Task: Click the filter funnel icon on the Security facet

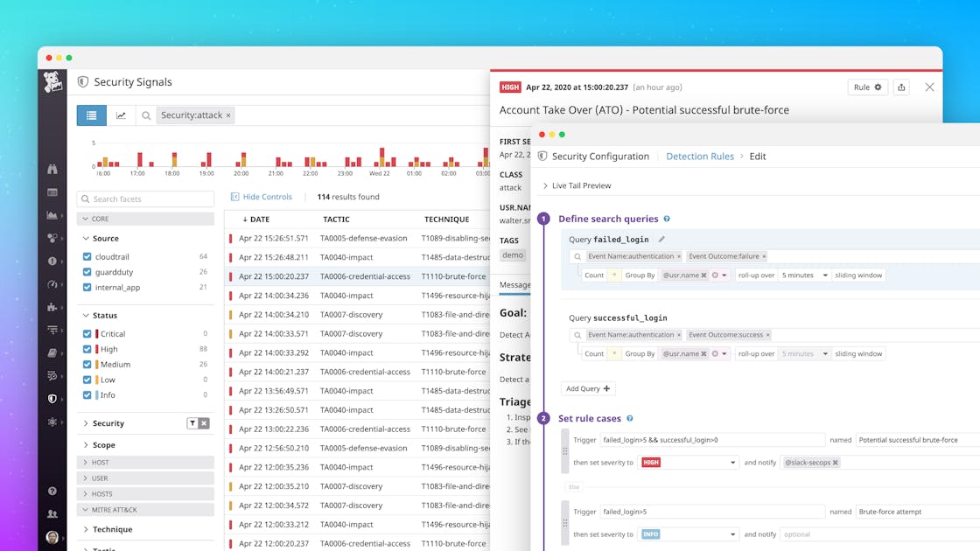Action: pyautogui.click(x=192, y=422)
